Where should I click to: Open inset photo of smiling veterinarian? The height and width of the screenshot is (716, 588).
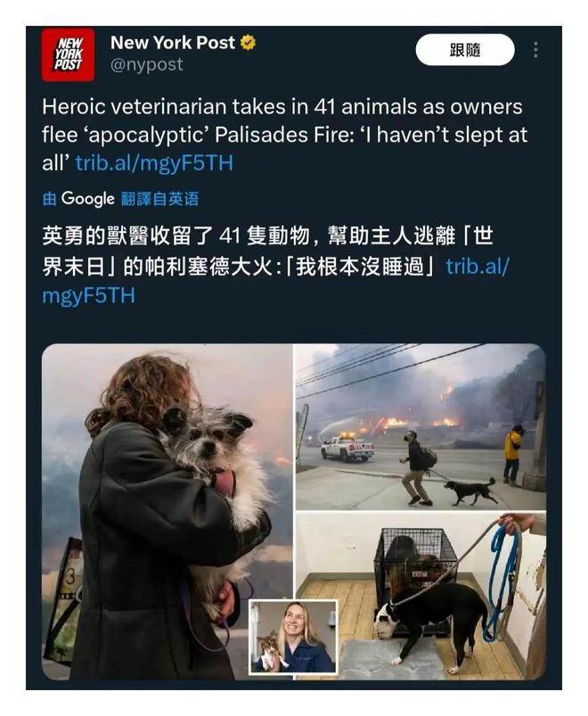pyautogui.click(x=293, y=637)
